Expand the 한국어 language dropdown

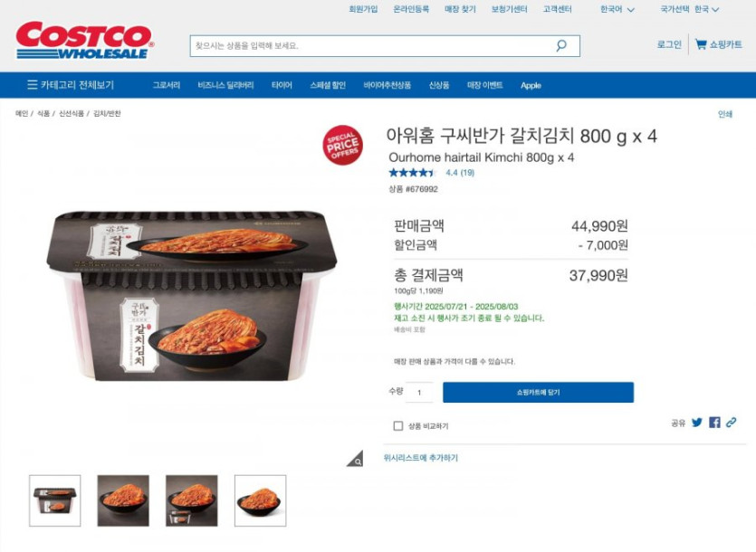tap(617, 10)
